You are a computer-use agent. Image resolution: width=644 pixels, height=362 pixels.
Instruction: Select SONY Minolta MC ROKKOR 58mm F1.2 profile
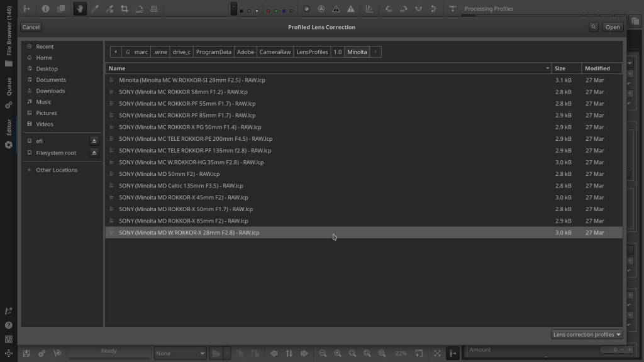(364, 92)
